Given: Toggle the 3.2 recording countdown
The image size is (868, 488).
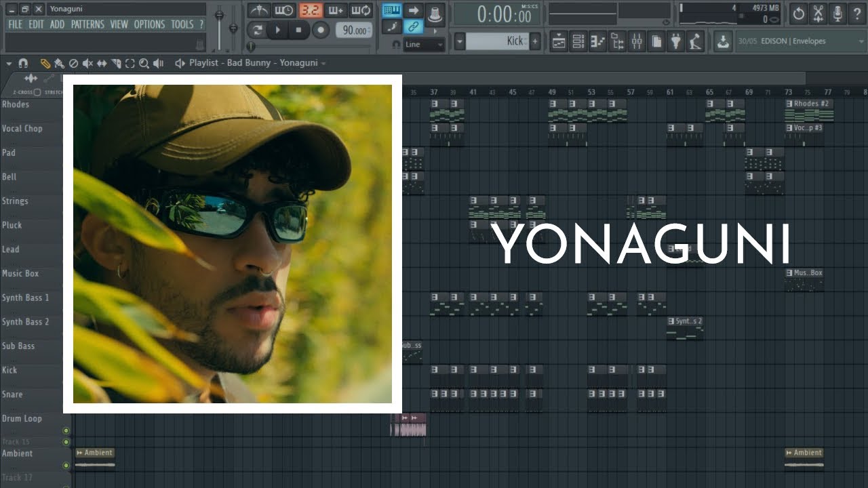Looking at the screenshot, I should (311, 10).
